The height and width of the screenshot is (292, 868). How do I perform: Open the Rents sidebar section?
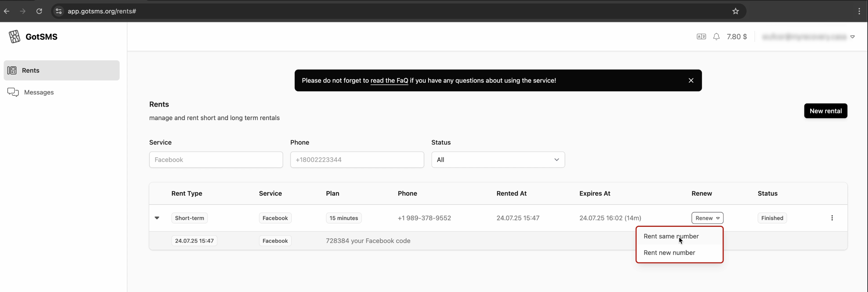pos(62,70)
